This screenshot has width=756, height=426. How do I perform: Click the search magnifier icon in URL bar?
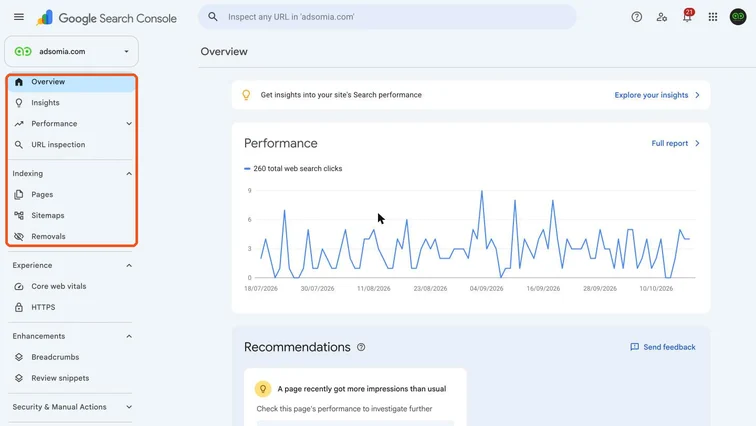point(213,17)
